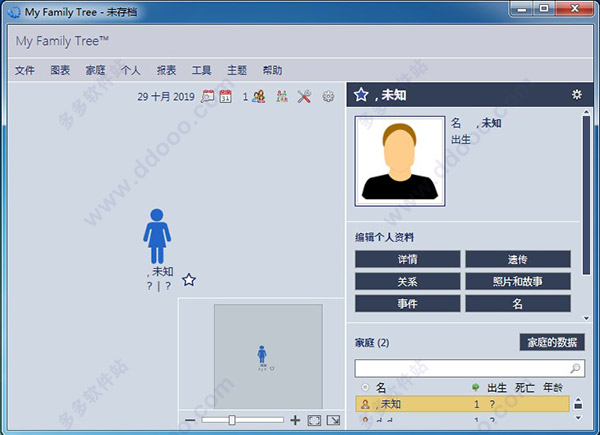Open the 个人 menu

click(x=131, y=70)
